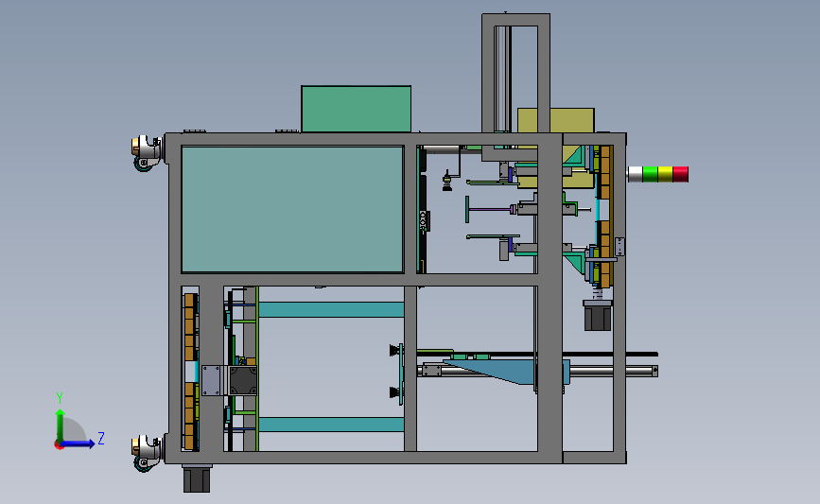Image resolution: width=820 pixels, height=504 pixels.
Task: Click the lower teal horizontal beam in the lower bay
Action: [x=332, y=424]
